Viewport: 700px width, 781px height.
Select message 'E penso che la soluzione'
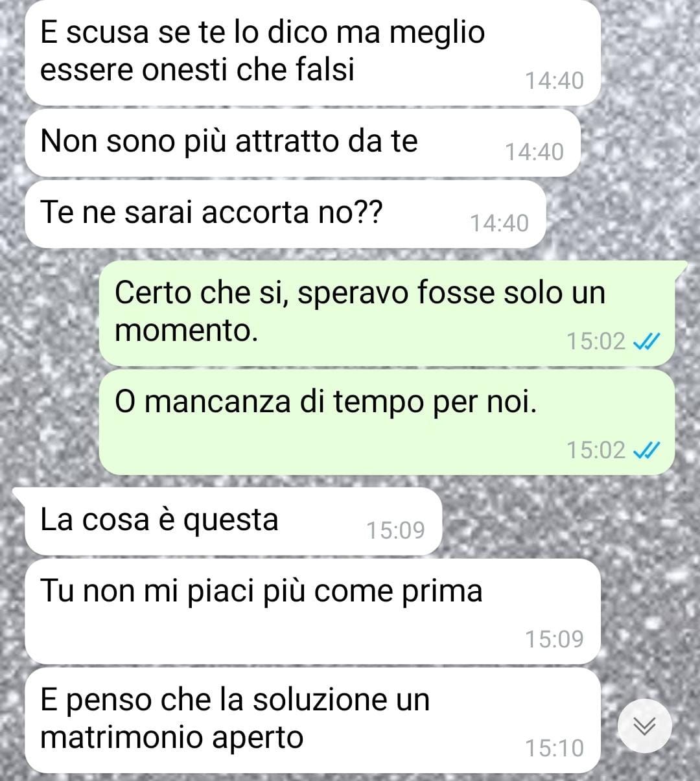[312, 720]
